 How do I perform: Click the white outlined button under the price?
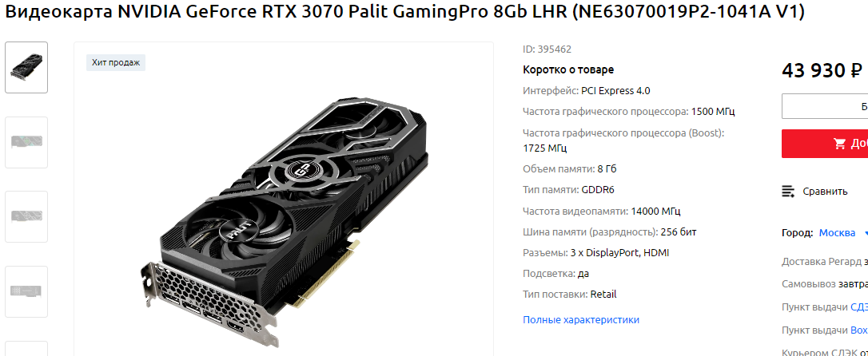pos(825,106)
